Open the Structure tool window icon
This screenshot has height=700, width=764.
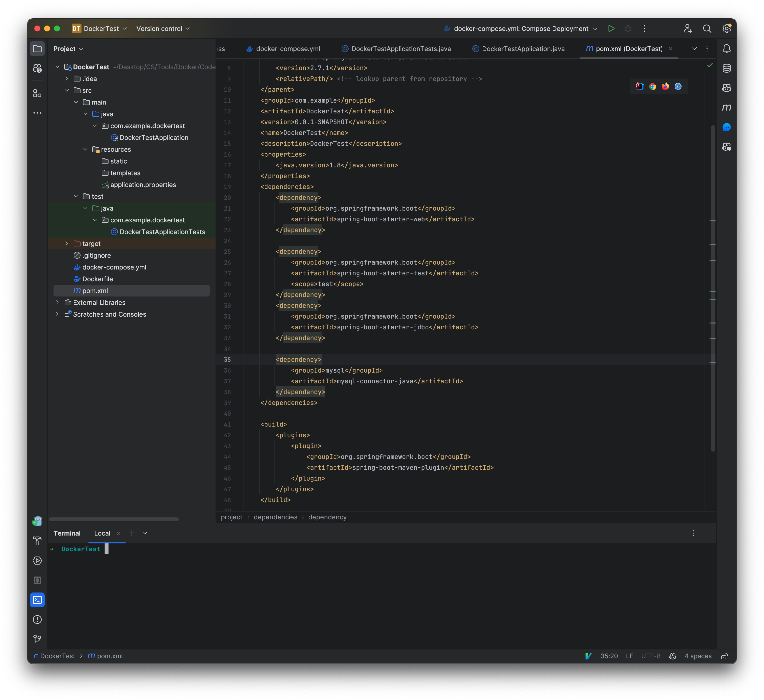[37, 94]
